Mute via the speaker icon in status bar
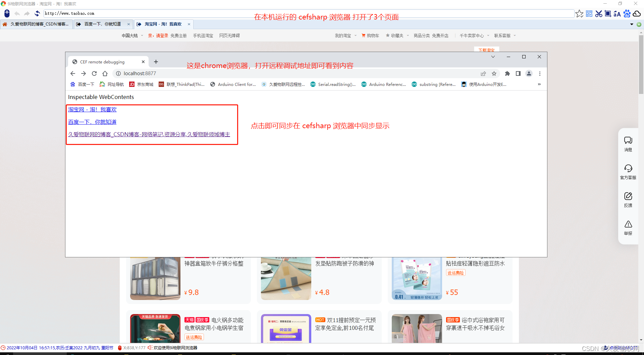This screenshot has width=644, height=355. pyautogui.click(x=150, y=348)
